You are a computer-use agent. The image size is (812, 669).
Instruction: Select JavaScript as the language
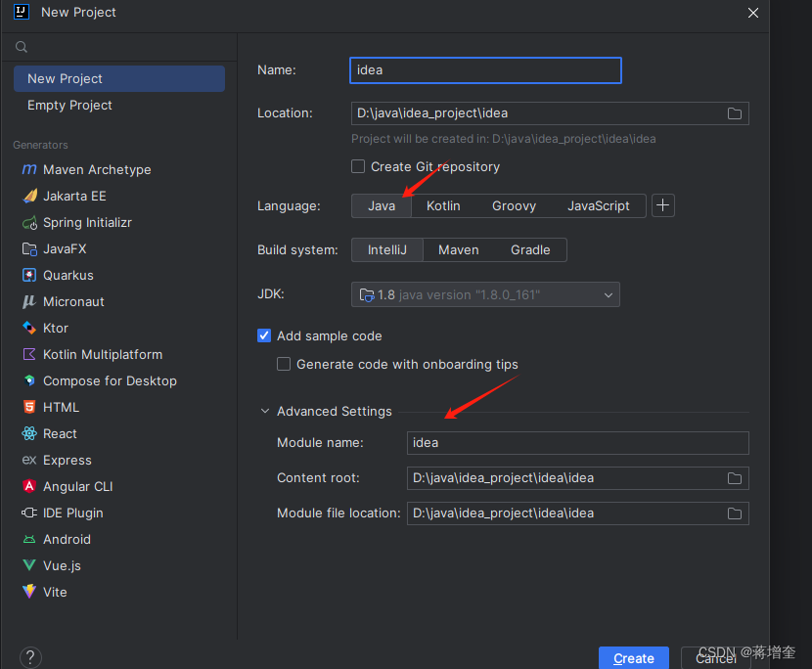tap(599, 205)
